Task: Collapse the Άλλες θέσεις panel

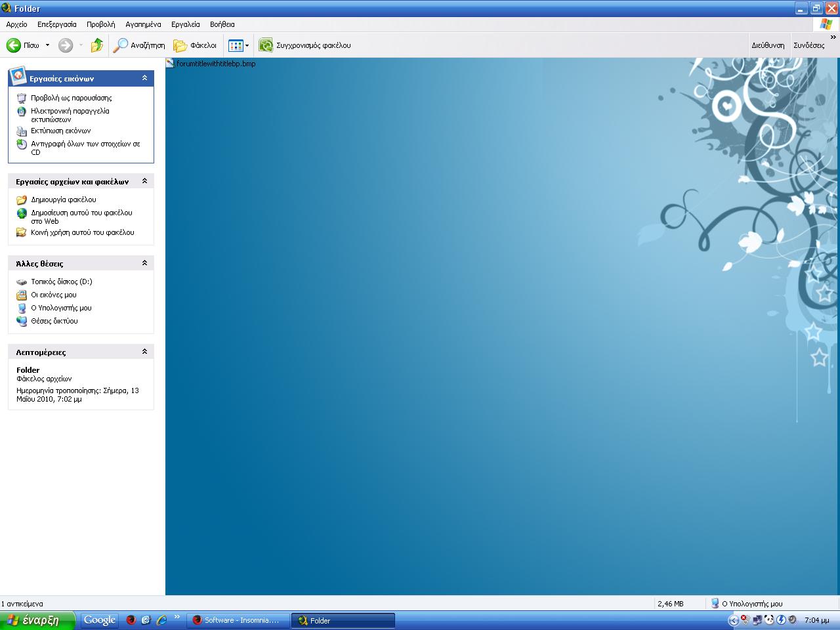Action: click(144, 263)
